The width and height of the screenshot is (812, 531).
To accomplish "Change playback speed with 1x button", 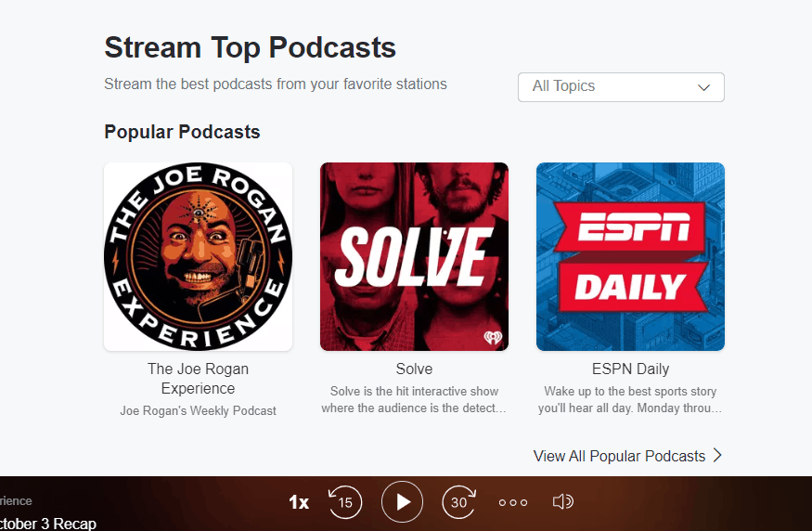I will click(299, 502).
